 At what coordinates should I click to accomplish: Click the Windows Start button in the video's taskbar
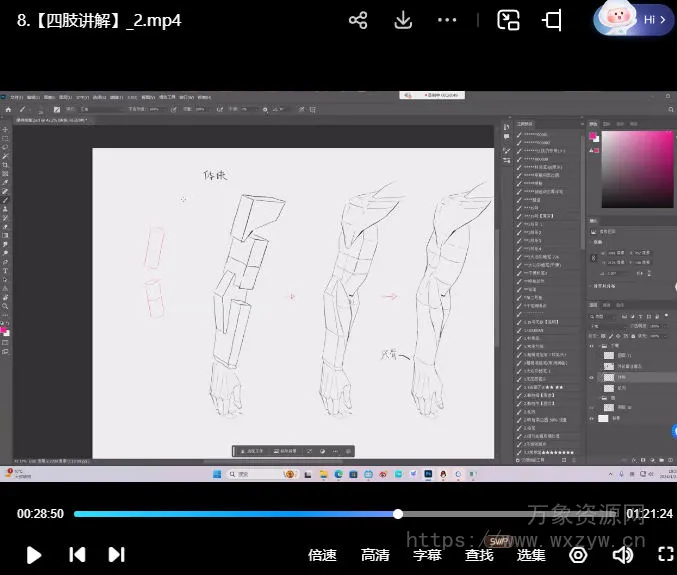point(217,476)
